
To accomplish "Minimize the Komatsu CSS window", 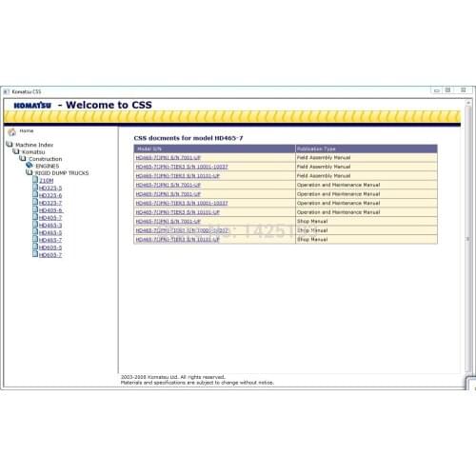I will click(437, 90).
